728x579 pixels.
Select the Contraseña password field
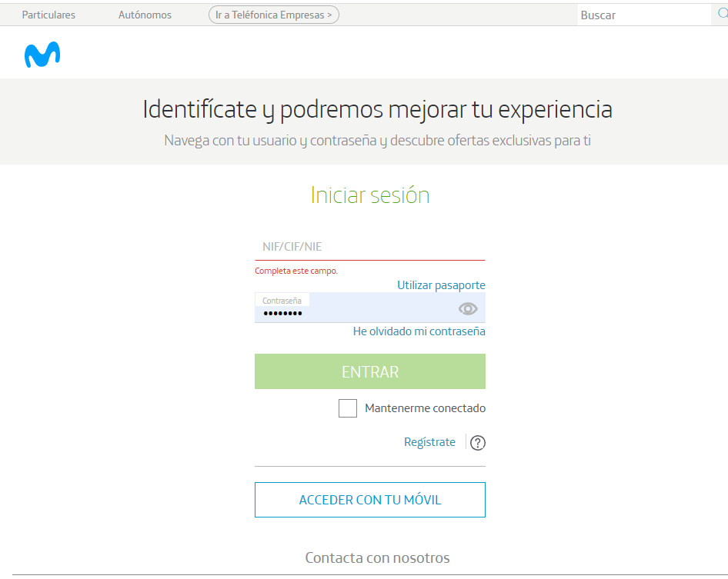tap(369, 308)
